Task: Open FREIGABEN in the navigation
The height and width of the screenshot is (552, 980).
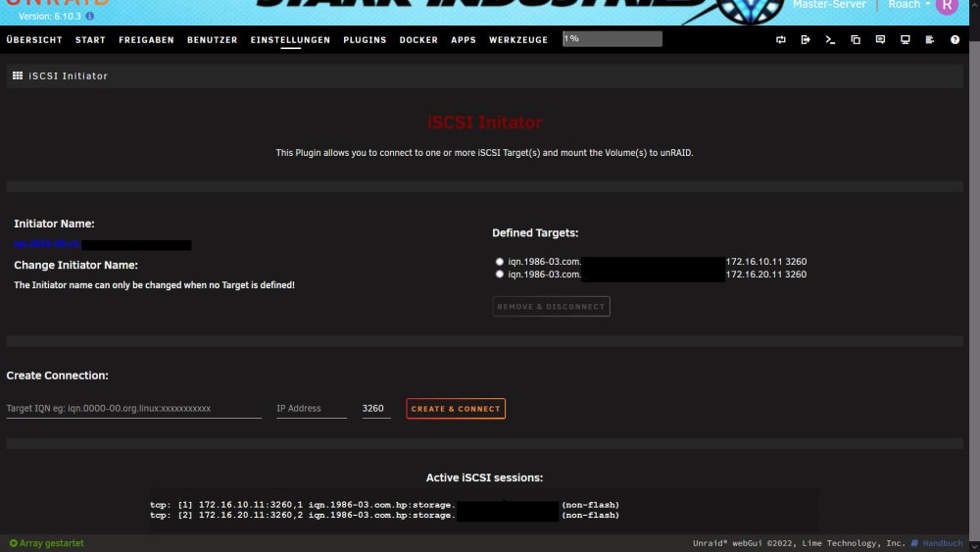Action: (146, 39)
